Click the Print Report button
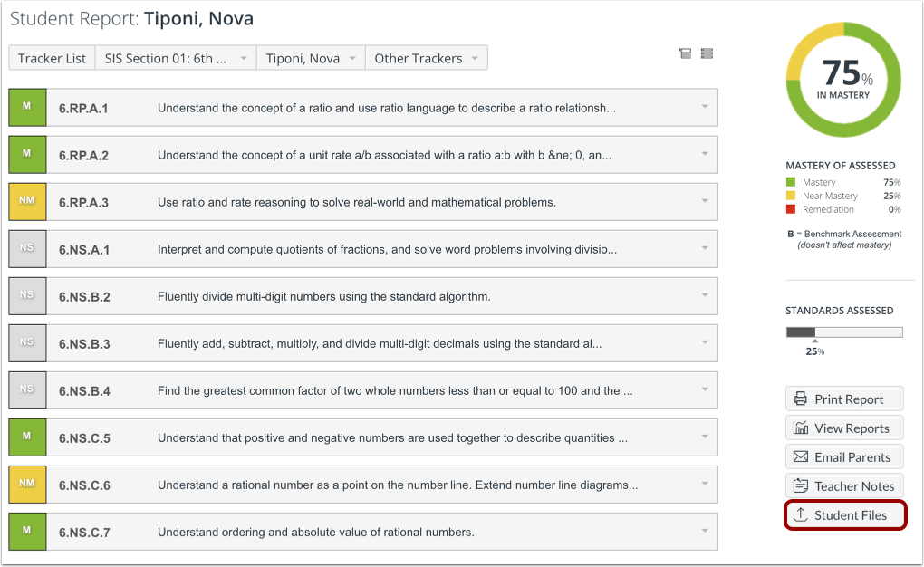This screenshot has width=924, height=567. [843, 399]
